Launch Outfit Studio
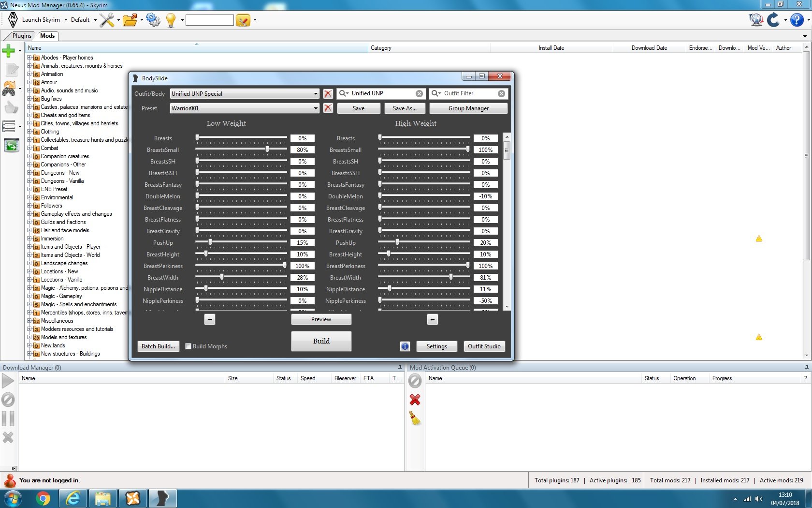The image size is (812, 508). pyautogui.click(x=484, y=346)
